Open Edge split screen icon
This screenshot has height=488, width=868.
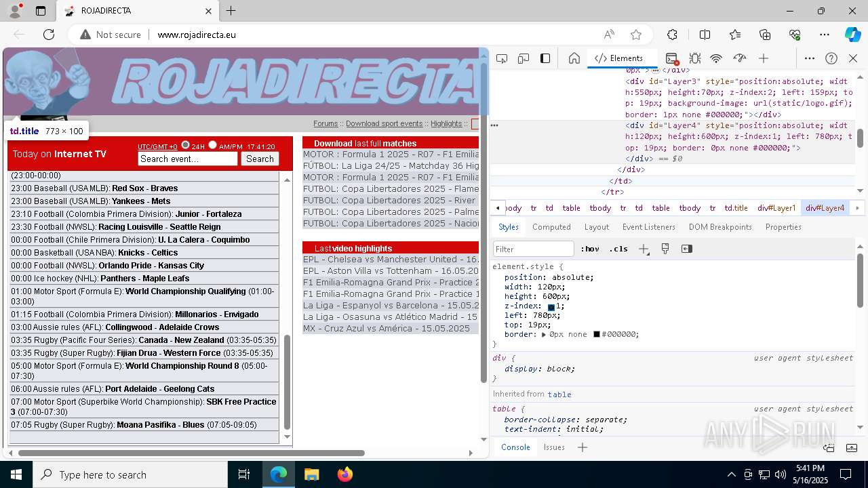(x=705, y=35)
